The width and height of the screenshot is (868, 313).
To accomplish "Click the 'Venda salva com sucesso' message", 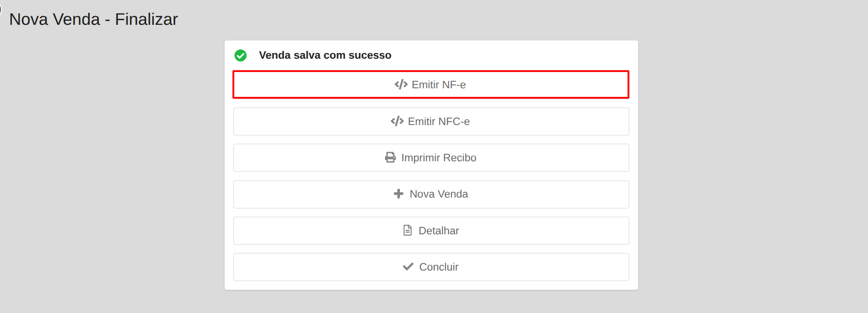I will pyautogui.click(x=325, y=55).
